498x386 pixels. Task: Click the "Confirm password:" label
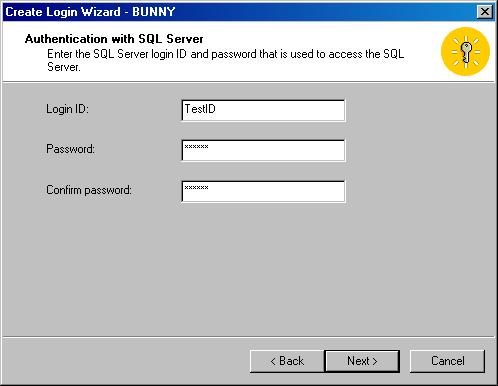(89, 190)
